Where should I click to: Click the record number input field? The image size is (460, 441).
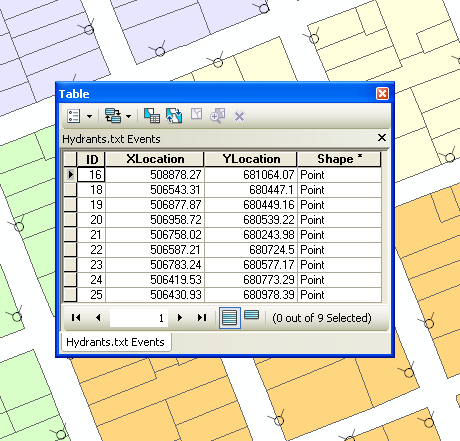(x=139, y=318)
